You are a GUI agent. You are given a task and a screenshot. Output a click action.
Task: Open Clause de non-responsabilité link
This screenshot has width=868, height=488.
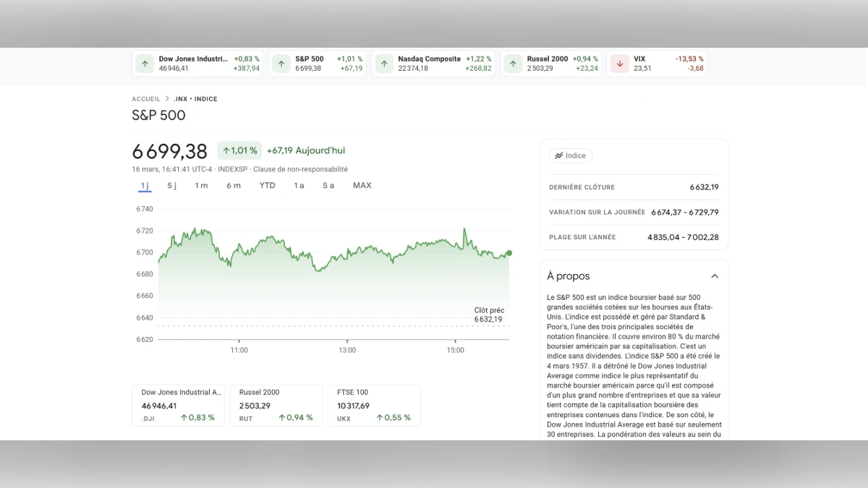click(x=300, y=169)
